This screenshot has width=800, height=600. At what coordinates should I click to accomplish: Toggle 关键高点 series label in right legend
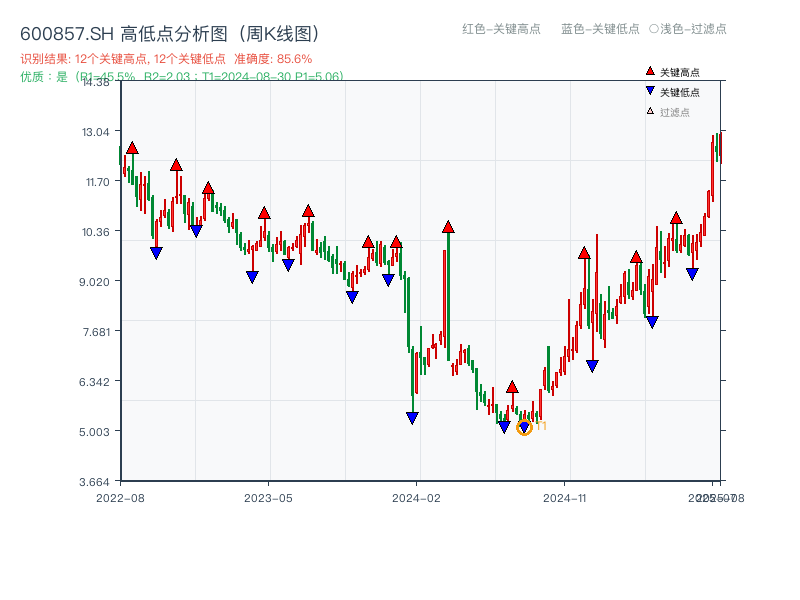click(680, 72)
